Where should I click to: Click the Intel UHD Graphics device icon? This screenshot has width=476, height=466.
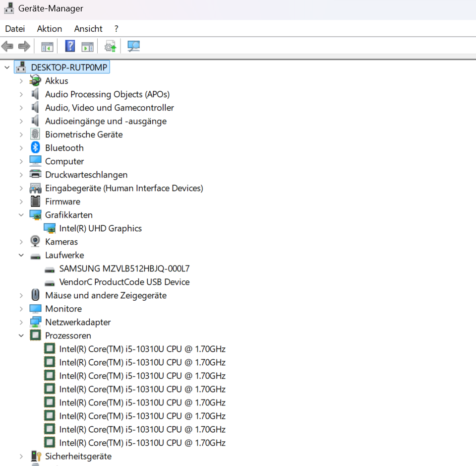click(x=50, y=228)
